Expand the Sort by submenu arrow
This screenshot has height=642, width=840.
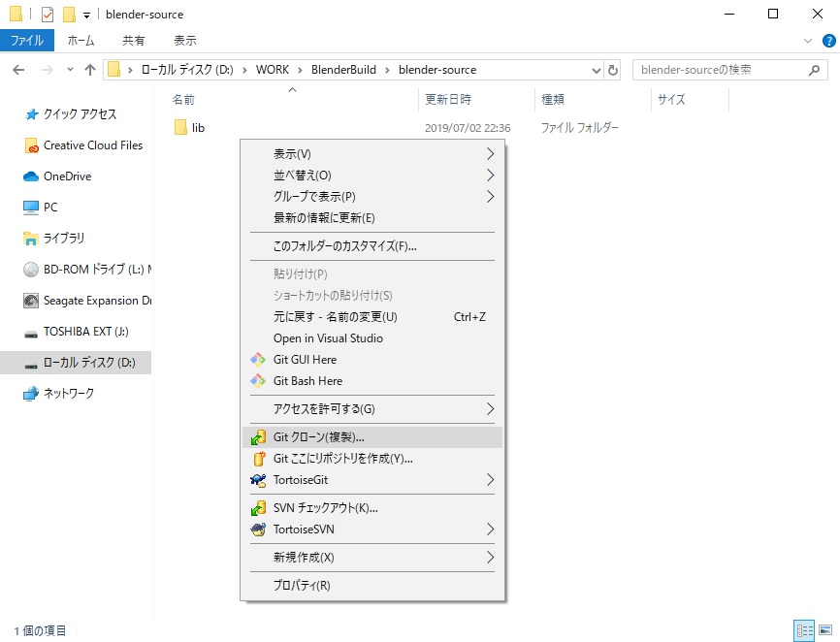[x=490, y=176]
